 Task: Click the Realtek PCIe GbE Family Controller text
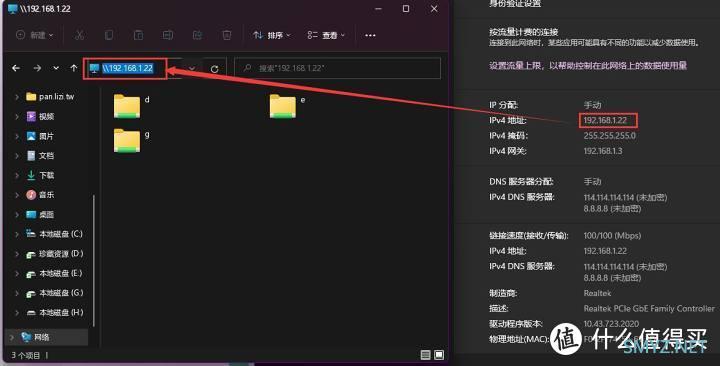click(x=649, y=308)
